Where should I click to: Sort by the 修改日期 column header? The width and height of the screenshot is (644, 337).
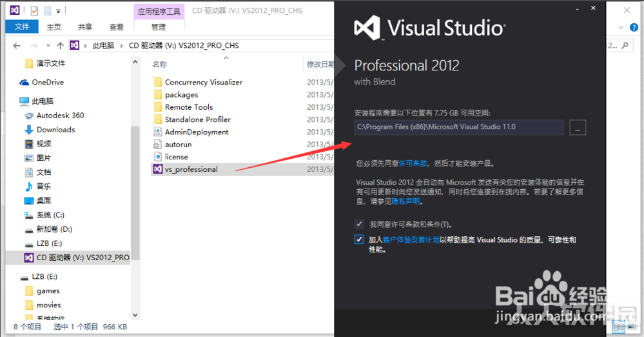[320, 65]
